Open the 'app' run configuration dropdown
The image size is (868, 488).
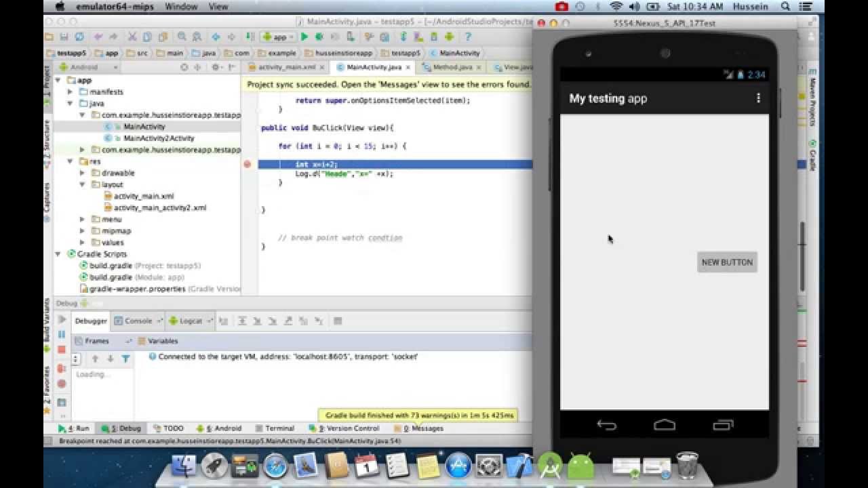click(279, 37)
